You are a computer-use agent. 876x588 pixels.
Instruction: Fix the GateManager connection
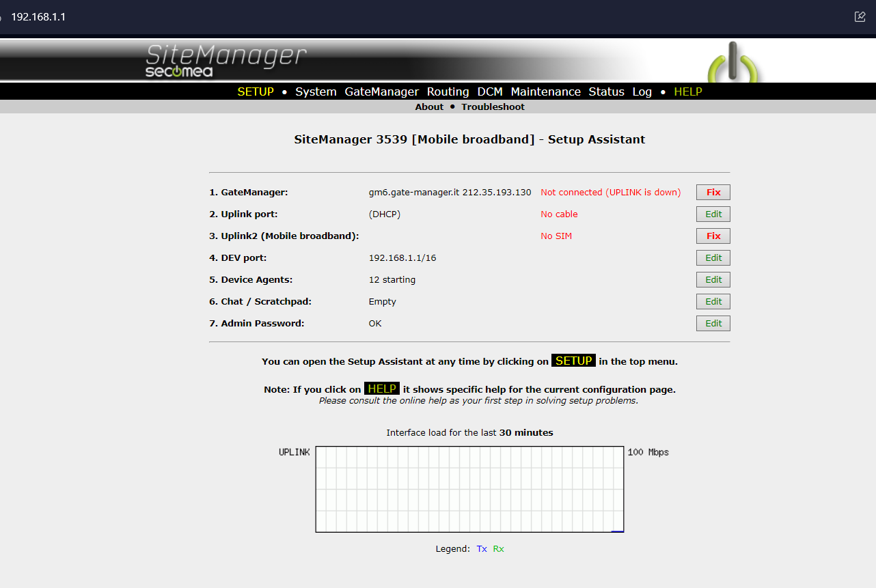(x=713, y=193)
